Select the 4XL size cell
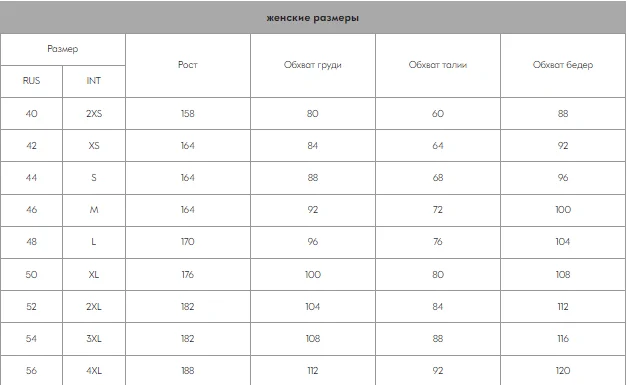The height and width of the screenshot is (385, 627). 94,371
